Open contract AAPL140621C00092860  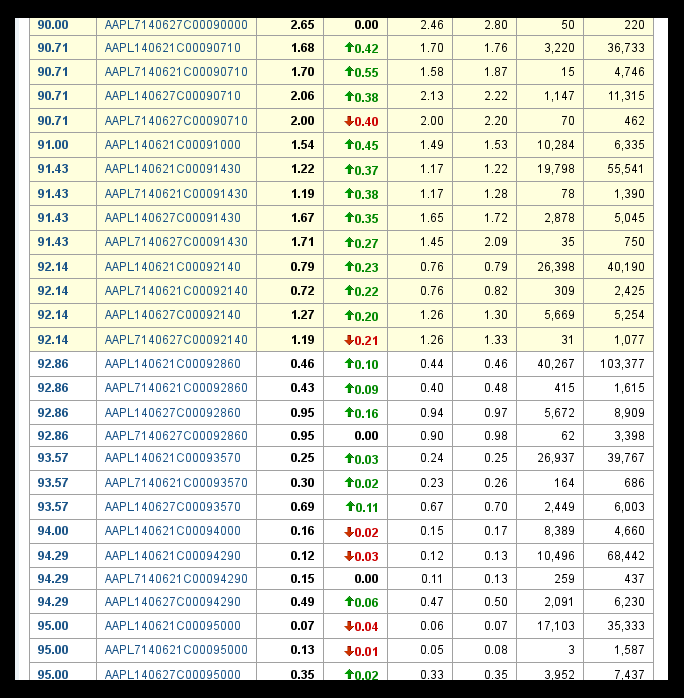pos(173,364)
